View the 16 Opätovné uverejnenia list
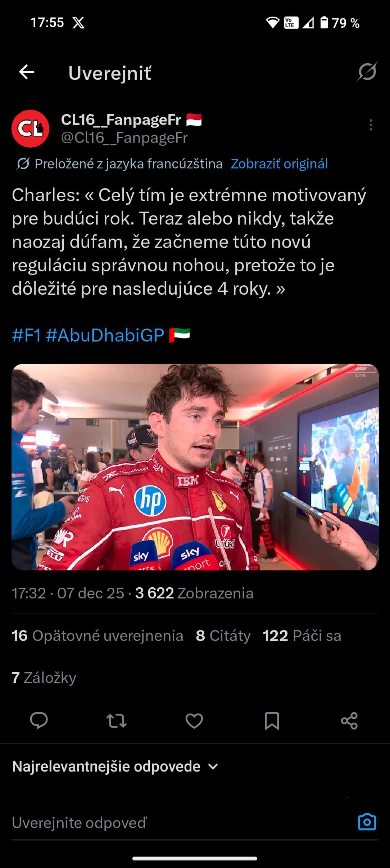390x868 pixels. click(97, 636)
